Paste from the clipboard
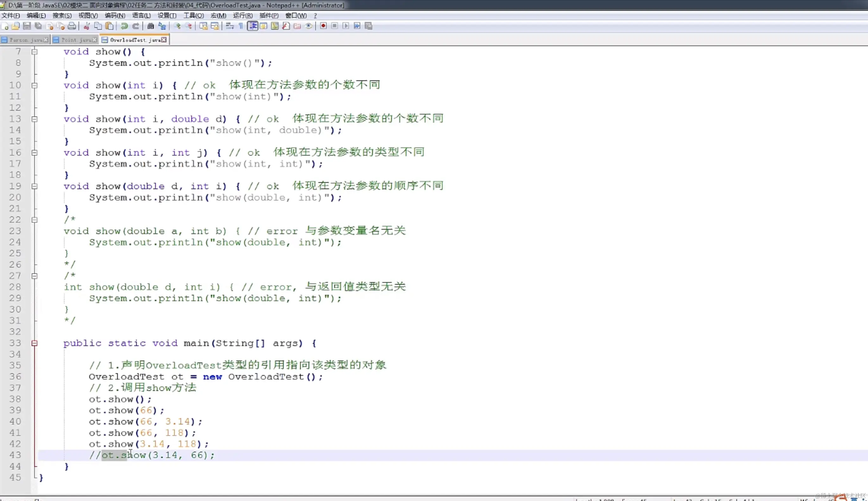 (x=110, y=26)
